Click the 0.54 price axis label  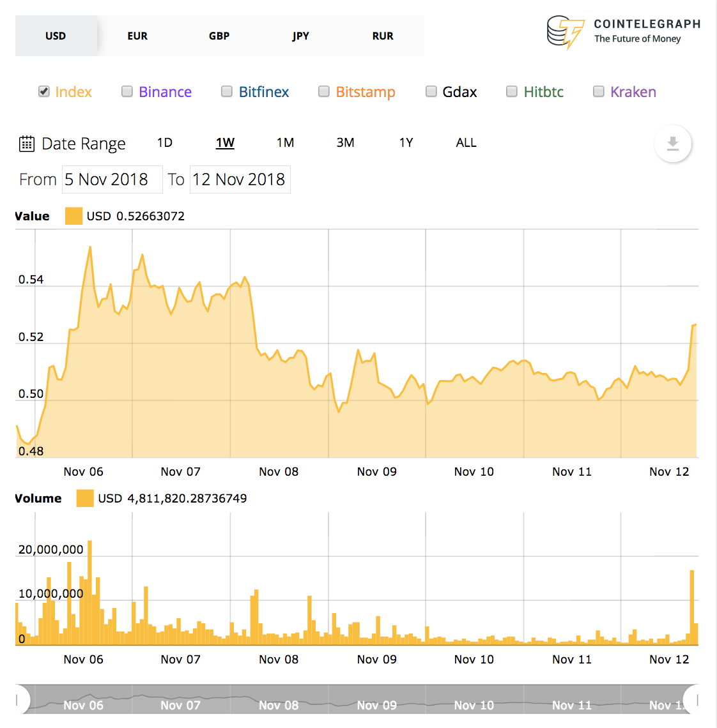(31, 279)
